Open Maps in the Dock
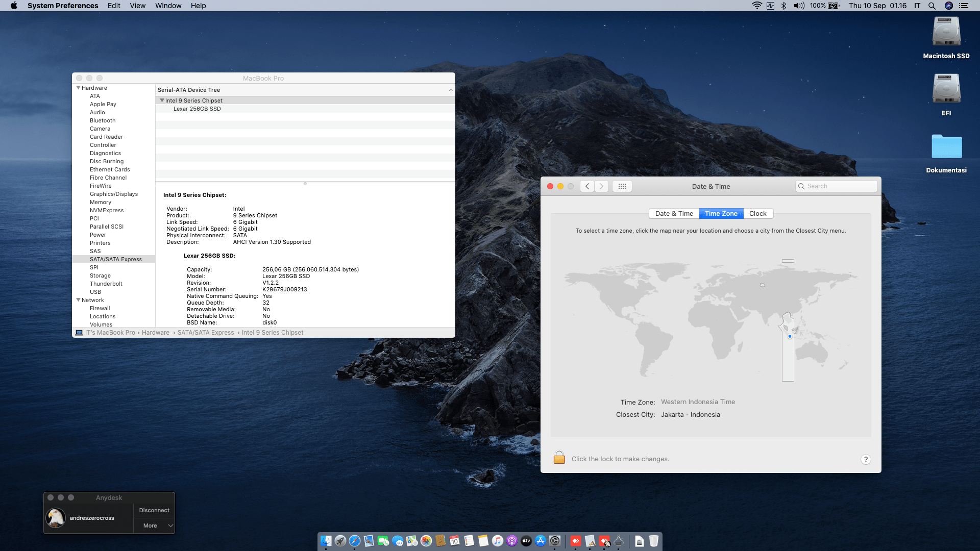980x551 pixels. 412,541
